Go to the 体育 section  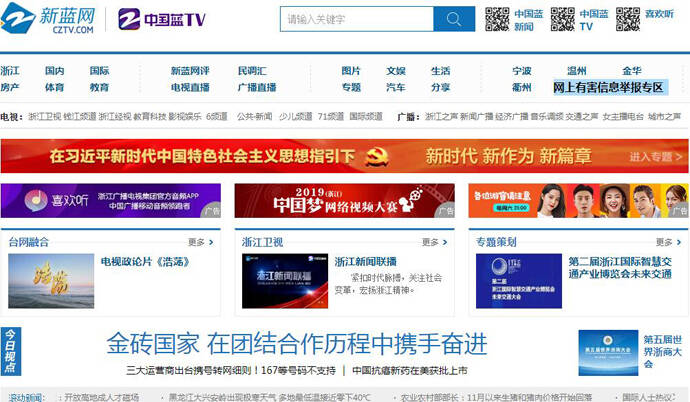pyautogui.click(x=55, y=88)
